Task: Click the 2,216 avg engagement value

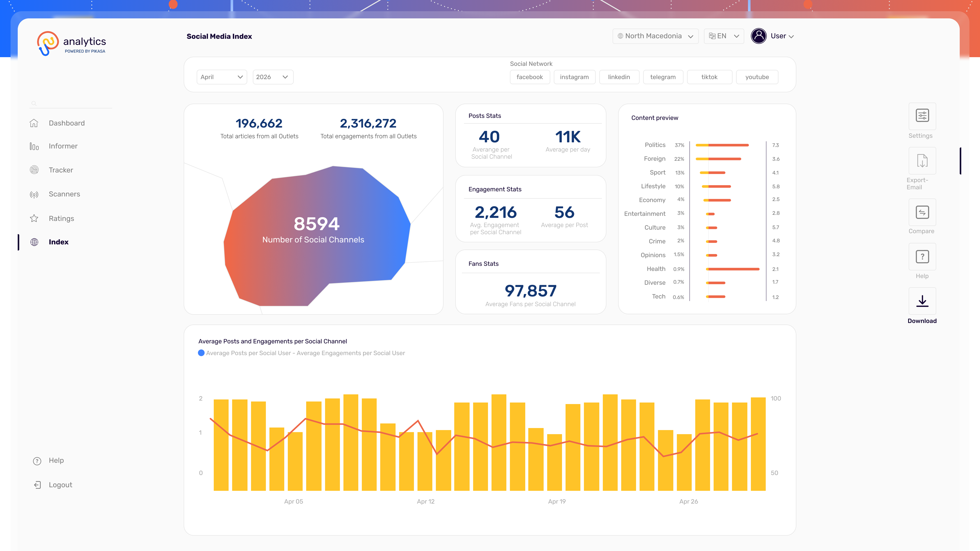Action: click(x=496, y=212)
